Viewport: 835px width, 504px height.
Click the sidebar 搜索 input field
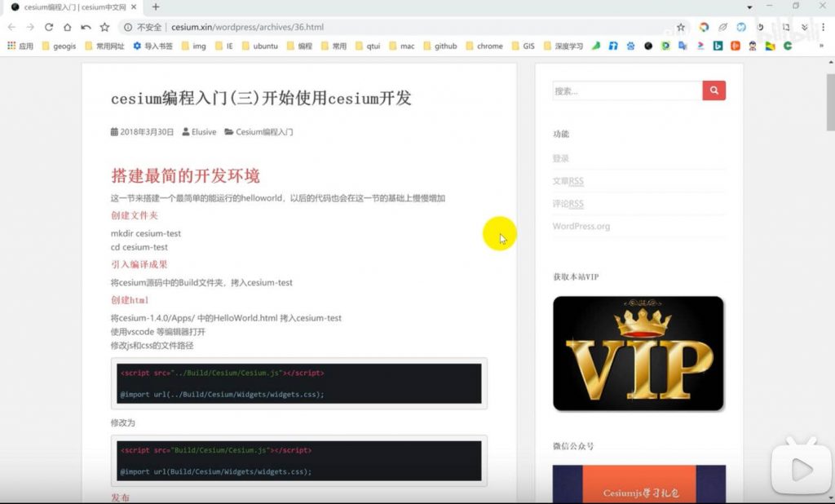point(628,91)
